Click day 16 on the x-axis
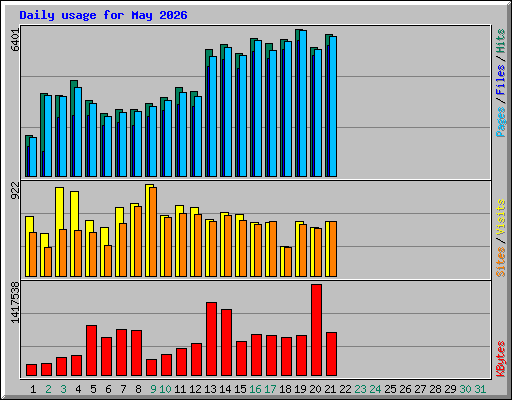 pyautogui.click(x=255, y=389)
